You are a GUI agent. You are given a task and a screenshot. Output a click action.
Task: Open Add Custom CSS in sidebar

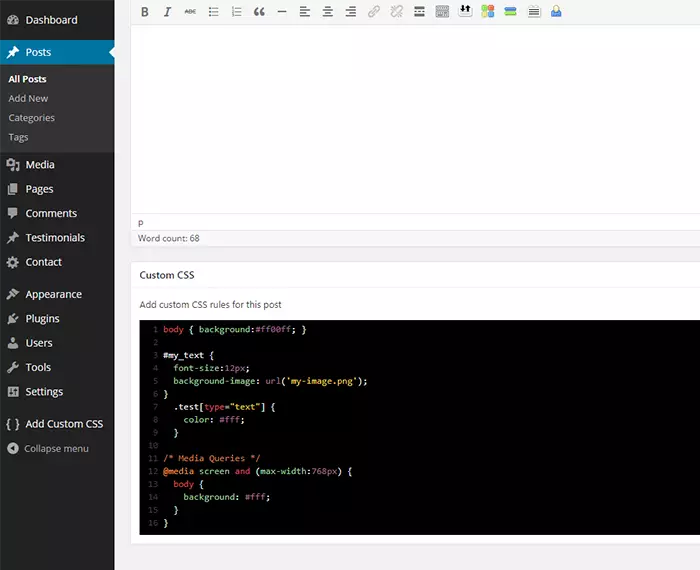coord(64,424)
